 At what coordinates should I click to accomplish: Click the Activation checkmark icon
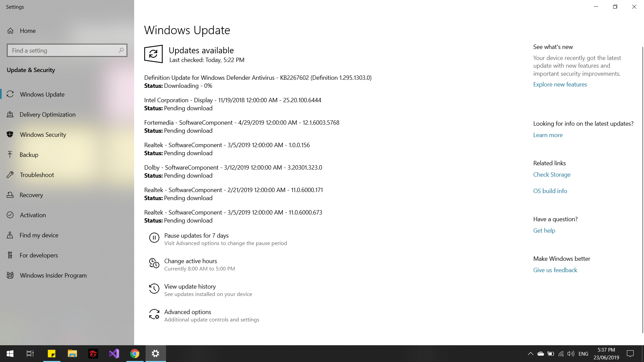10,215
